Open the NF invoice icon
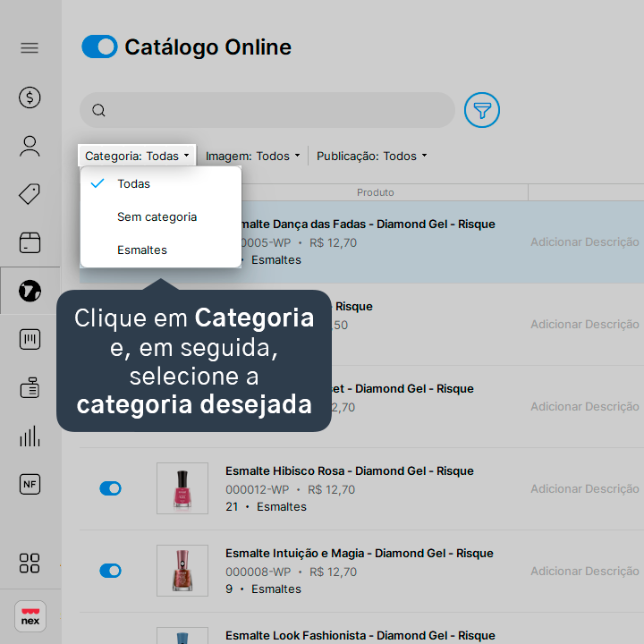This screenshot has width=644, height=644. pyautogui.click(x=30, y=484)
